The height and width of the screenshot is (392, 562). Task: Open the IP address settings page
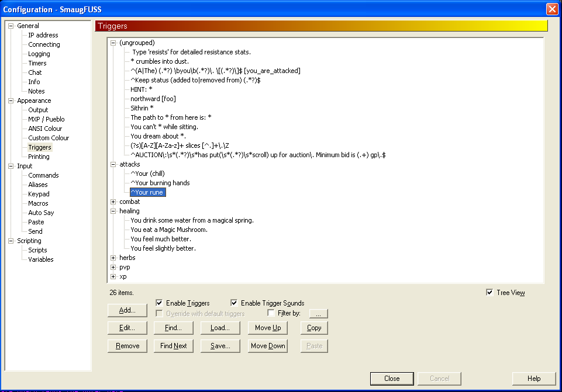click(43, 35)
